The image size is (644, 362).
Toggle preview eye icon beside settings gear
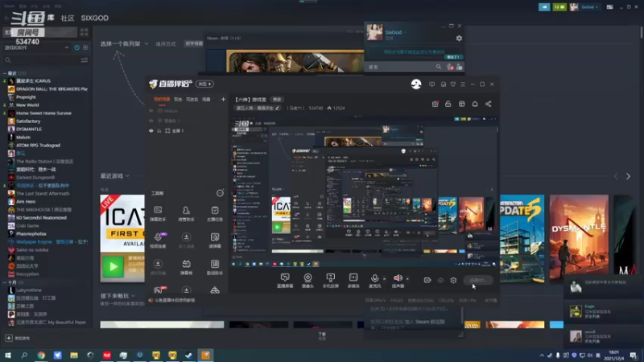(440, 280)
